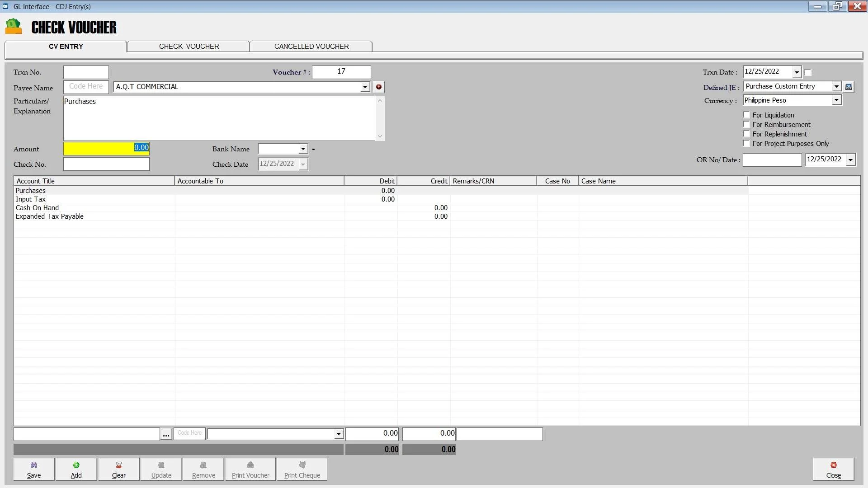The image size is (868, 488).
Task: Click the GL Interface window icon
Action: point(5,6)
